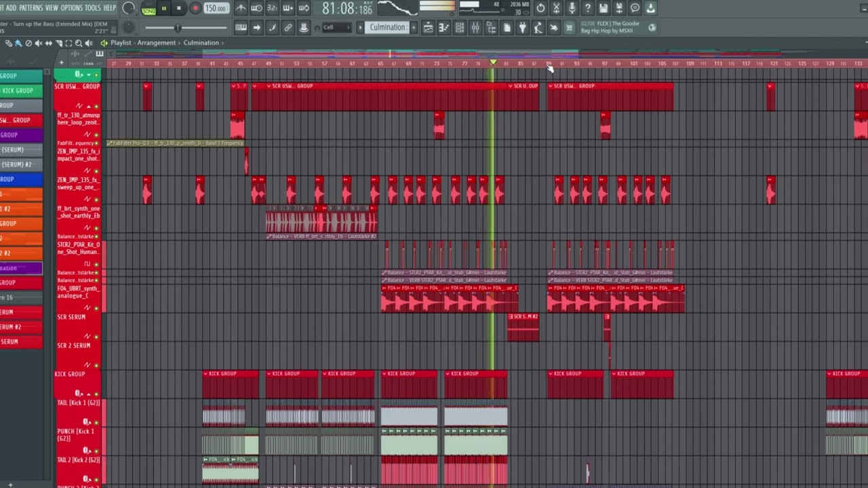Select the playlist delete tool

click(x=28, y=43)
